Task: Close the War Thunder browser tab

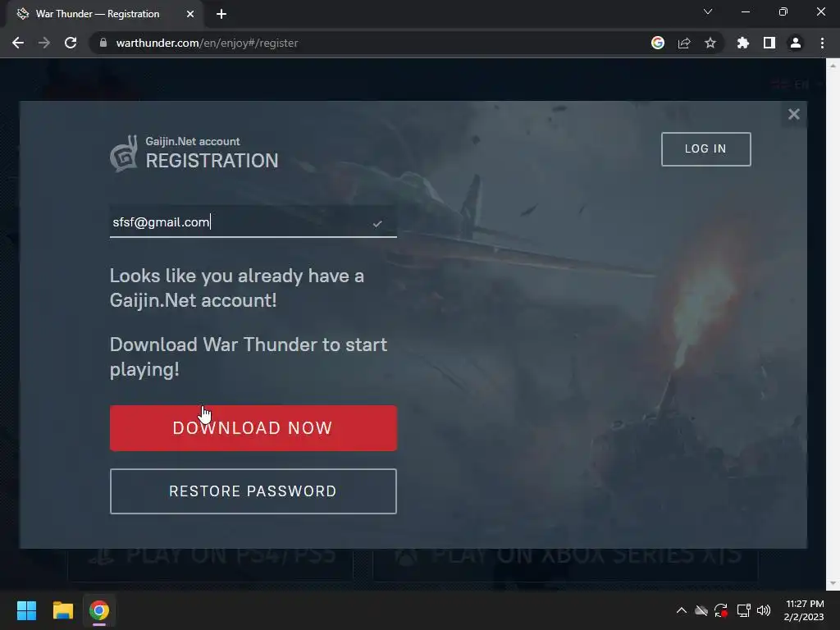Action: pos(190,14)
